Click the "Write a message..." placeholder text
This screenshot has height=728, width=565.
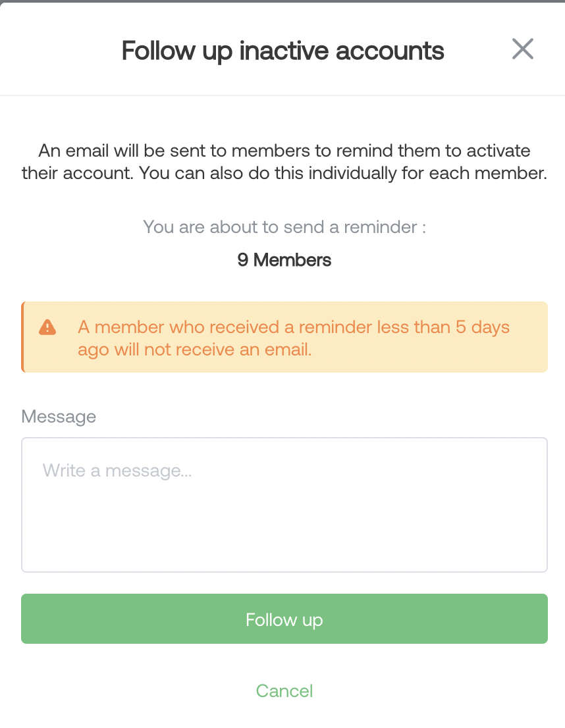coord(117,471)
